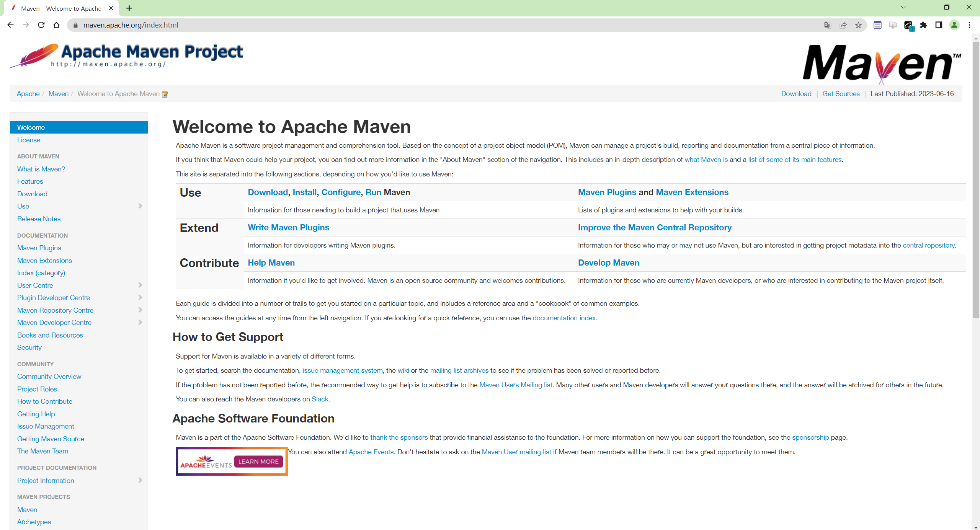View site security lock info
Image resolution: width=980 pixels, height=530 pixels.
tap(75, 25)
